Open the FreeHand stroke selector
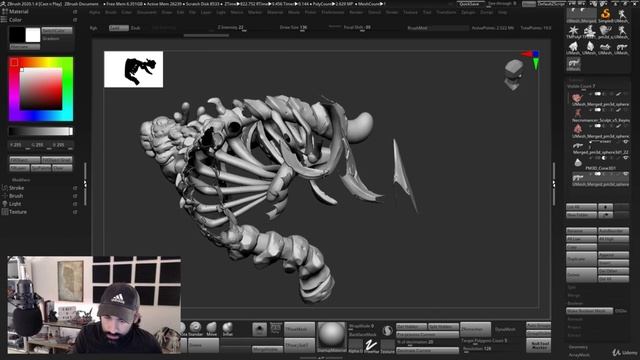The width and height of the screenshot is (640, 360). tap(371, 345)
